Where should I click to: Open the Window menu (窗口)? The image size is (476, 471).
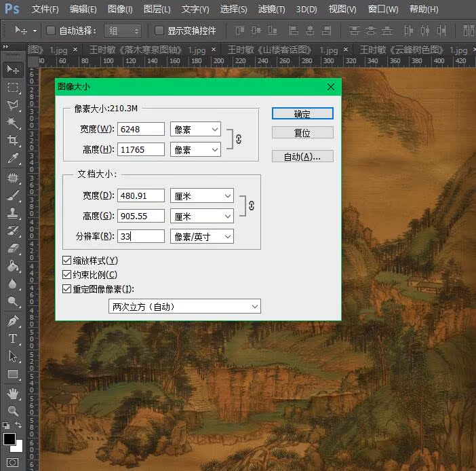pos(383,10)
